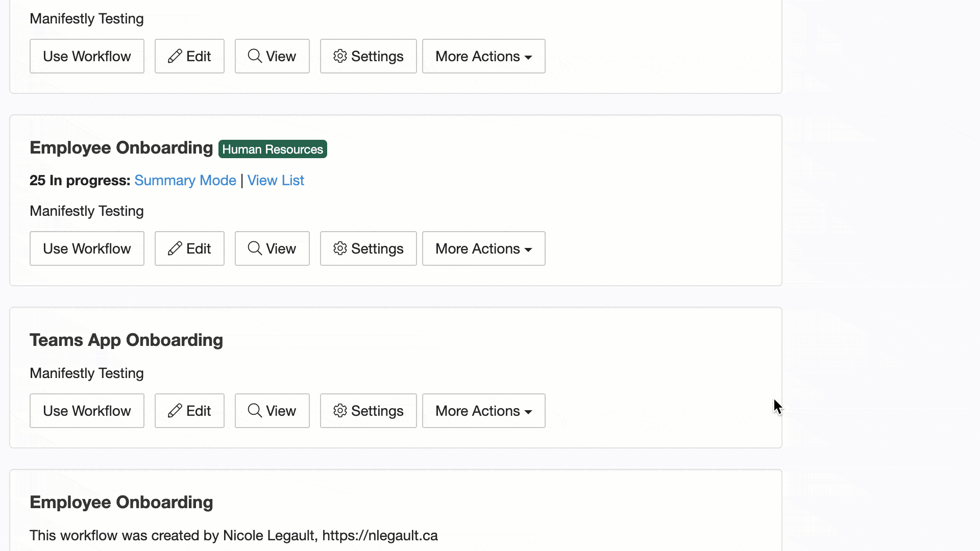This screenshot has width=980, height=551.
Task: Click gear Settings icon for Human Resources Employee Onboarding
Action: tap(340, 248)
